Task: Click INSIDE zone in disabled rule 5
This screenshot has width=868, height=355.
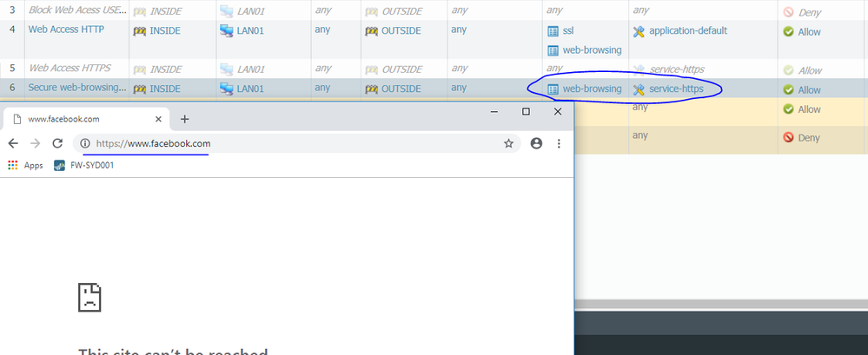Action: 166,69
